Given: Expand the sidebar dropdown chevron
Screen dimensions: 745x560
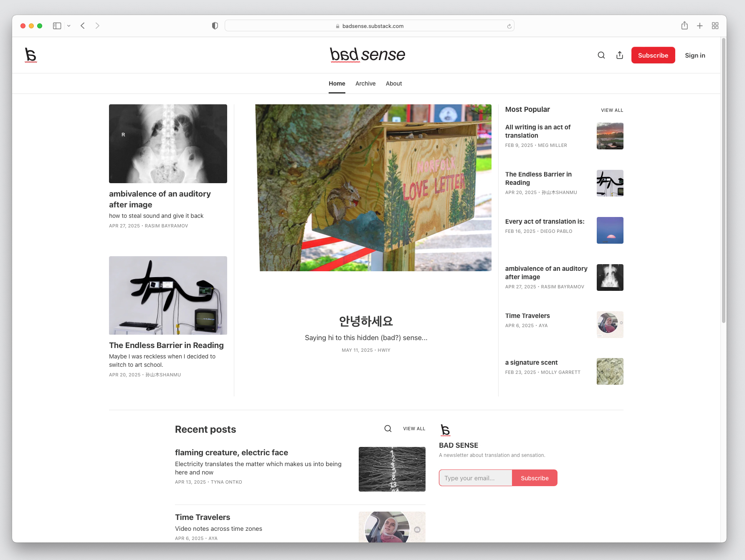Looking at the screenshot, I should coord(69,26).
